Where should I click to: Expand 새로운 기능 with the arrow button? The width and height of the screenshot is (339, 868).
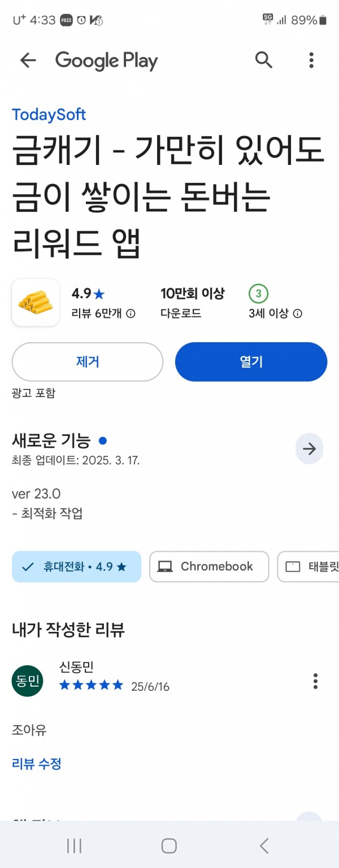[x=309, y=449]
